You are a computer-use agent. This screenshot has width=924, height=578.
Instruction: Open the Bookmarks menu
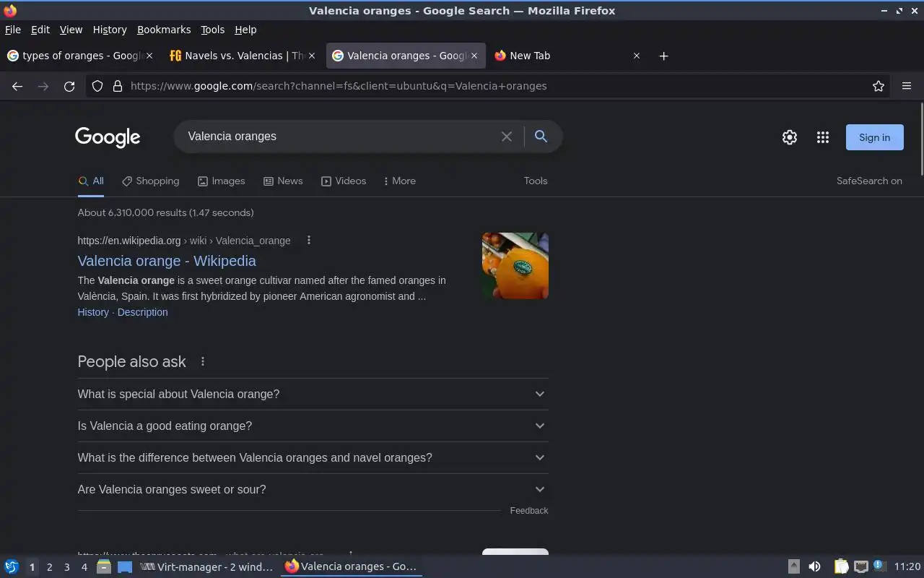(x=164, y=30)
